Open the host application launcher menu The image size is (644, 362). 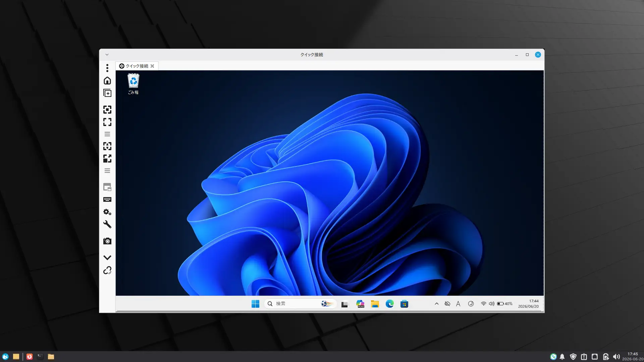point(5,357)
